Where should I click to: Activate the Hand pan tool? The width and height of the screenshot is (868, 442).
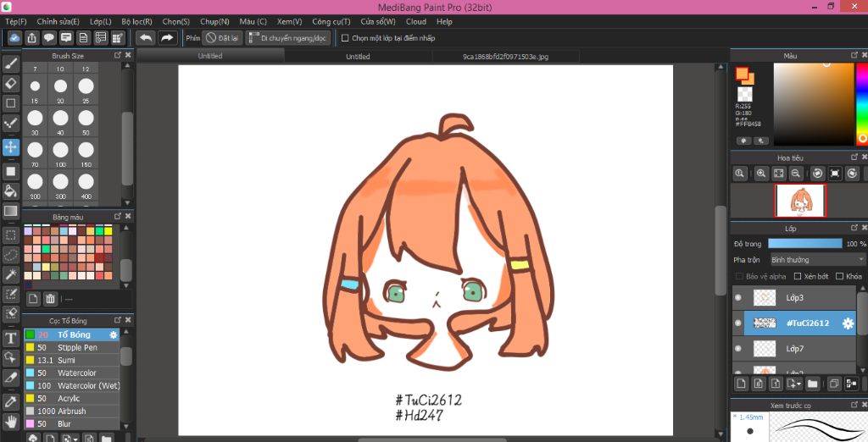tap(10, 422)
